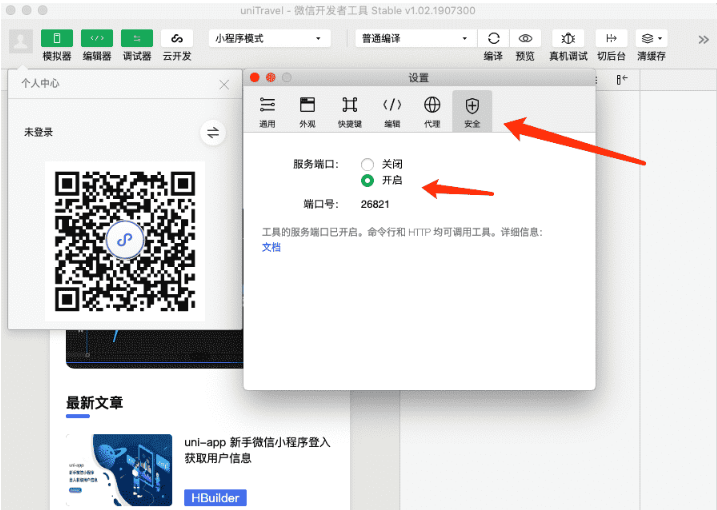Click the port number 26821
Image resolution: width=717 pixels, height=510 pixels.
click(x=375, y=204)
